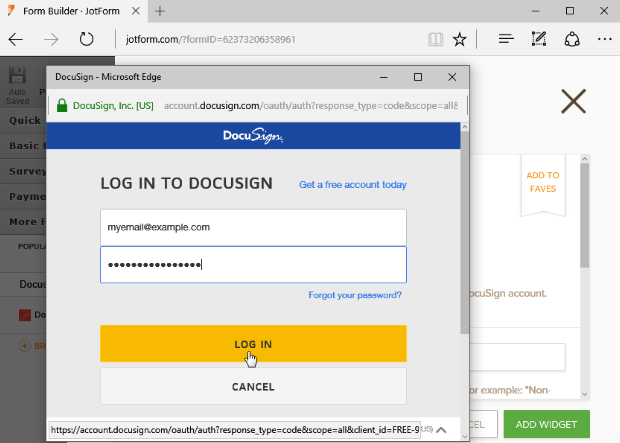The image size is (620, 443).
Task: Make a web note with pen icon
Action: coord(539,39)
